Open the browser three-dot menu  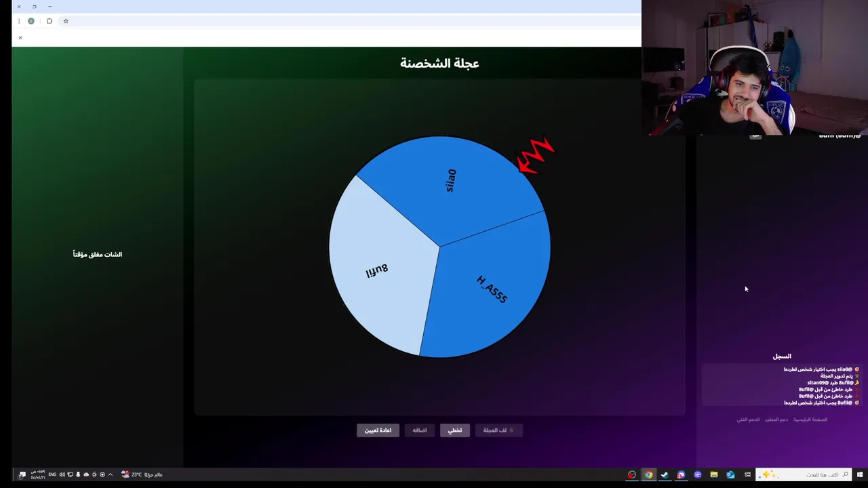19,21
